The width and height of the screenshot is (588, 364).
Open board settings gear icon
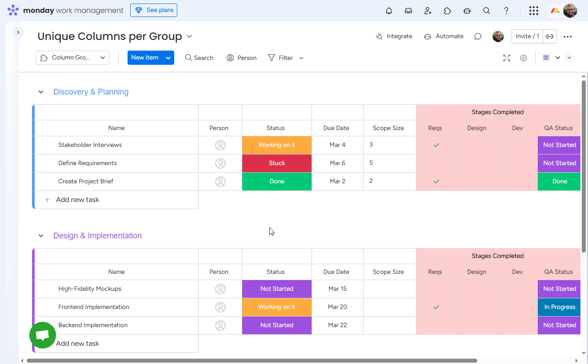524,58
